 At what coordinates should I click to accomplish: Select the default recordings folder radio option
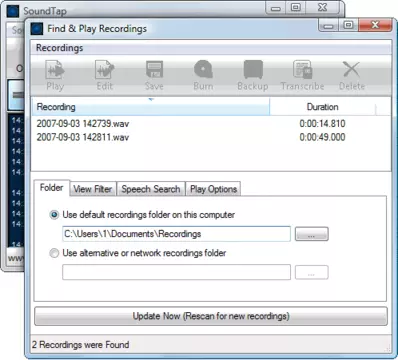(54, 215)
